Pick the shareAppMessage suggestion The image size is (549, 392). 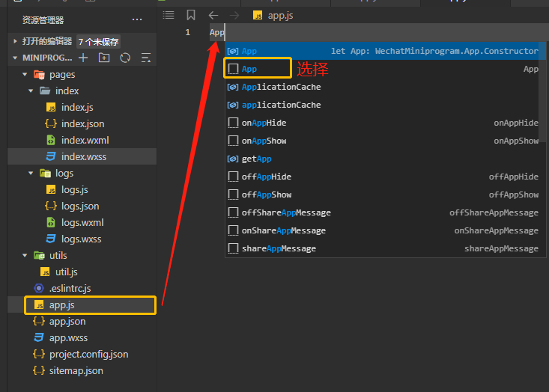(x=383, y=248)
